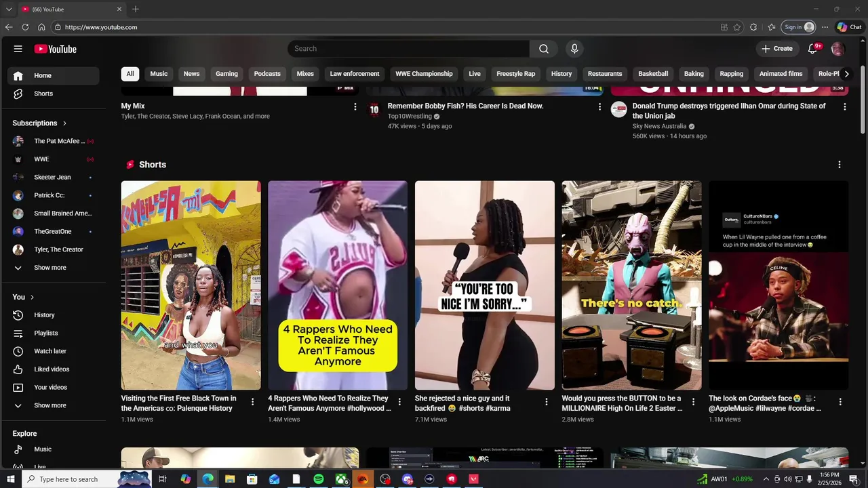Go to Home in the sidebar
The image size is (868, 488).
pos(54,75)
